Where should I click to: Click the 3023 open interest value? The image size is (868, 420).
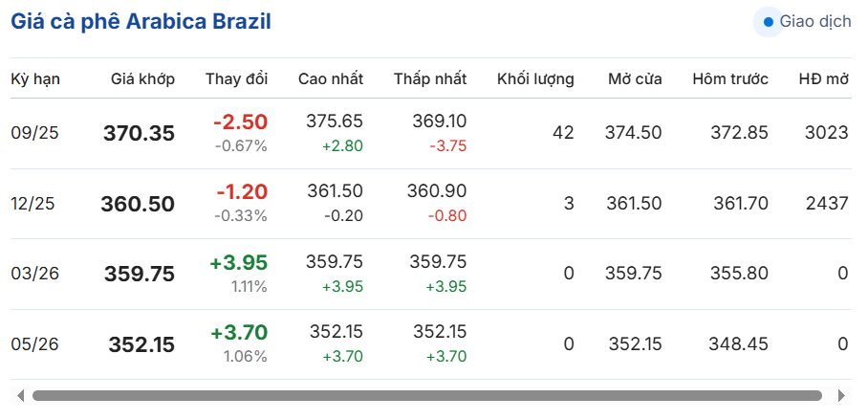tap(827, 133)
